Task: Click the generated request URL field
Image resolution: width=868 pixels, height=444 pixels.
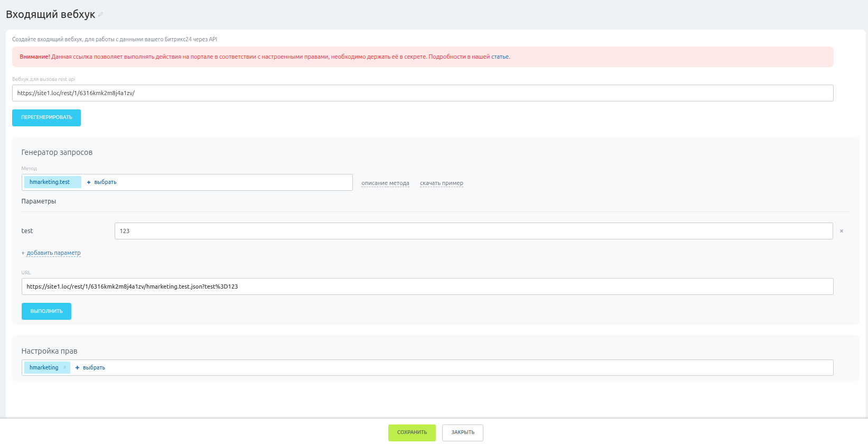Action: [427, 286]
